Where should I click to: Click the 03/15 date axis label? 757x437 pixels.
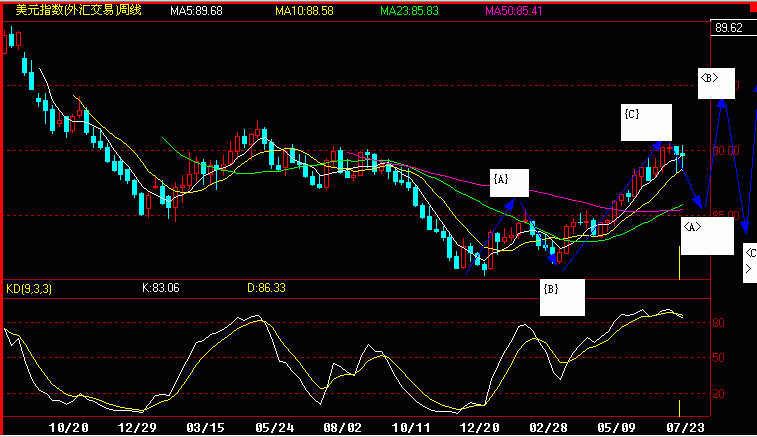pos(206,427)
